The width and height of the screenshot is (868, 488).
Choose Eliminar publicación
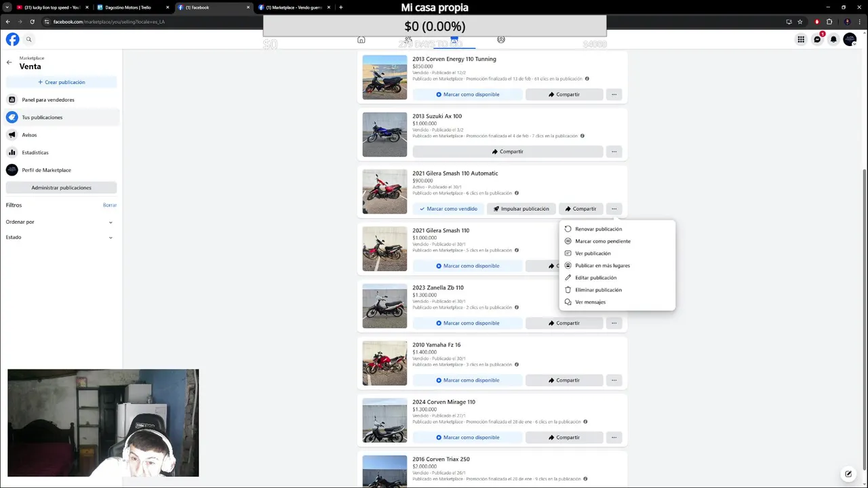tap(617, 290)
